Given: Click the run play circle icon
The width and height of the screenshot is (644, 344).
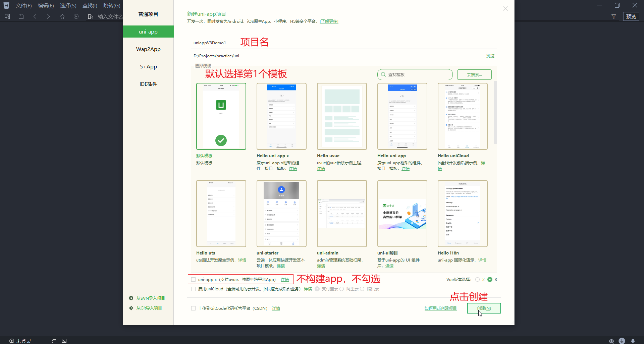Looking at the screenshot, I should click(x=76, y=16).
